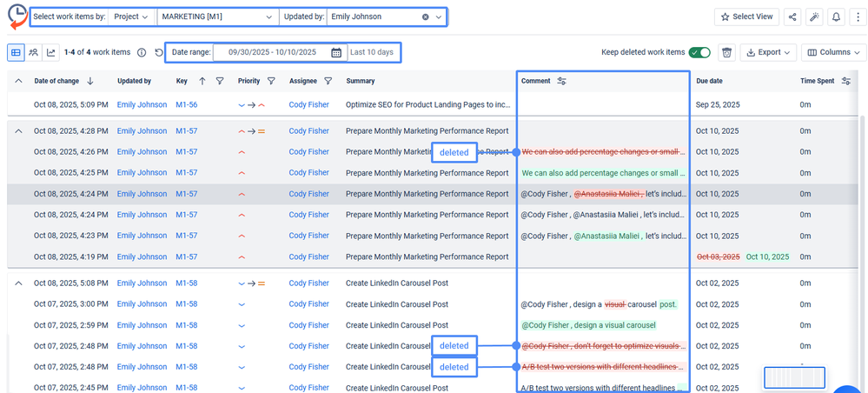The width and height of the screenshot is (868, 393).
Task: Open the Export dropdown
Action: pyautogui.click(x=768, y=52)
